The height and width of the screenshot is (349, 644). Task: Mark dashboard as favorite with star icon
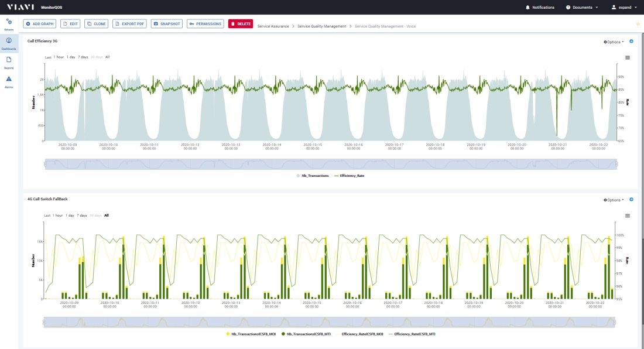(x=638, y=24)
